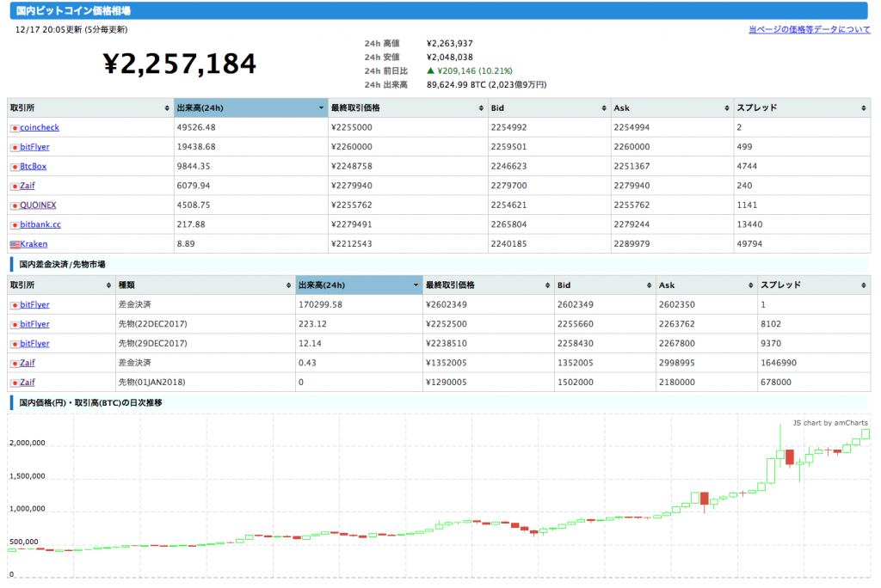Sort spot table by Ask column

pyautogui.click(x=673, y=107)
